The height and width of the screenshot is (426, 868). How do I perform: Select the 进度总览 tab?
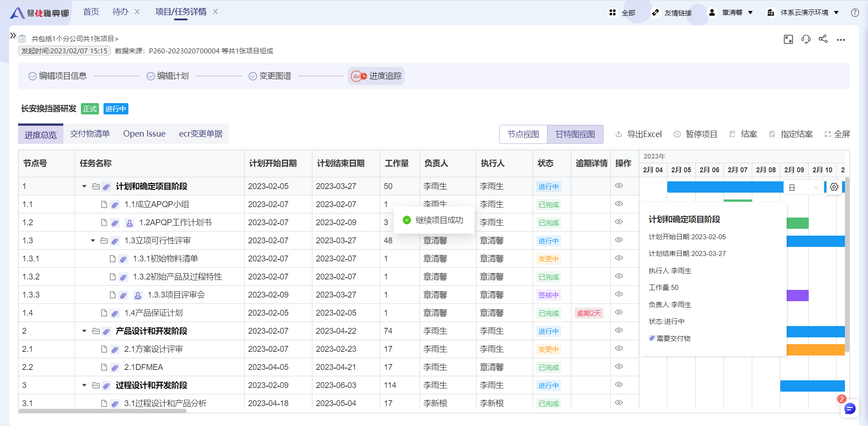click(x=41, y=134)
